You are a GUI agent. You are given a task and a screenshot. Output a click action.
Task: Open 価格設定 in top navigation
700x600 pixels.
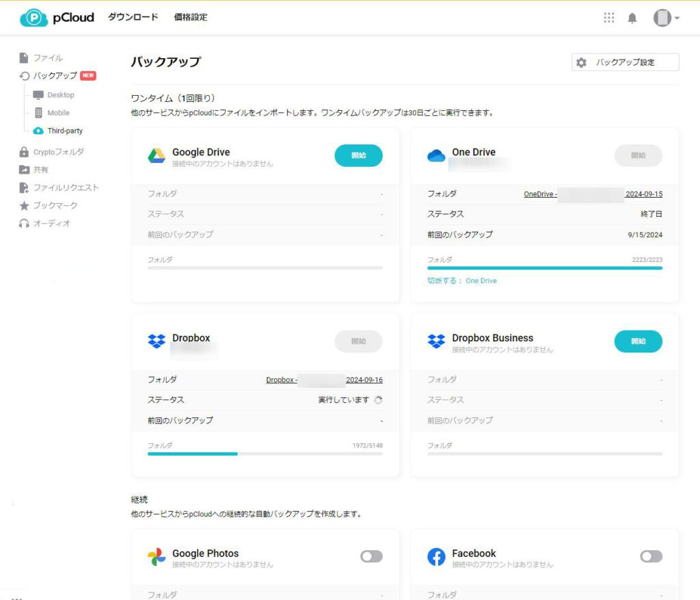[191, 17]
